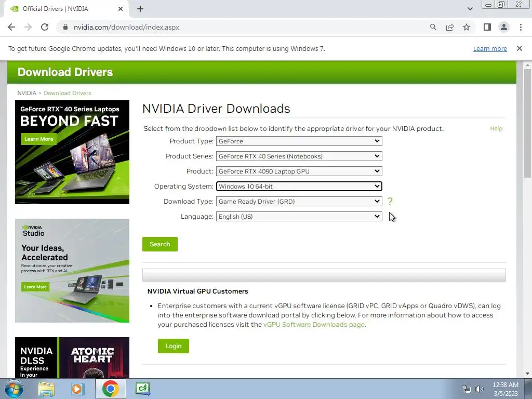This screenshot has height=399, width=532.
Task: Open the Chrome side panel icon
Action: 487,27
